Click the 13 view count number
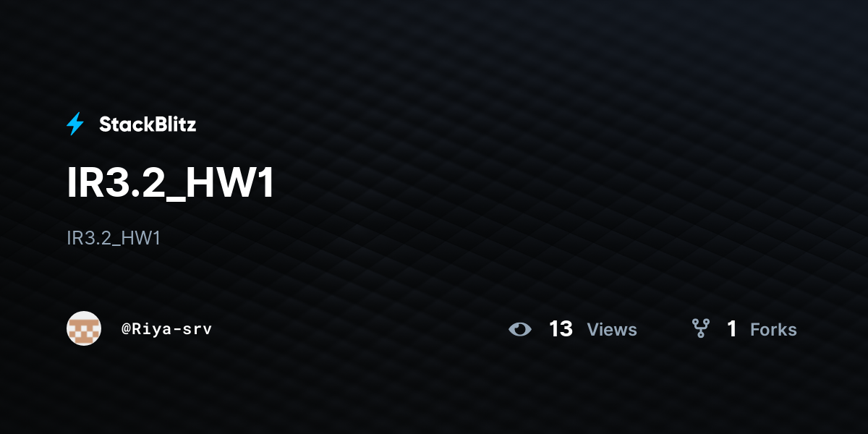The height and width of the screenshot is (434, 868). click(x=561, y=329)
